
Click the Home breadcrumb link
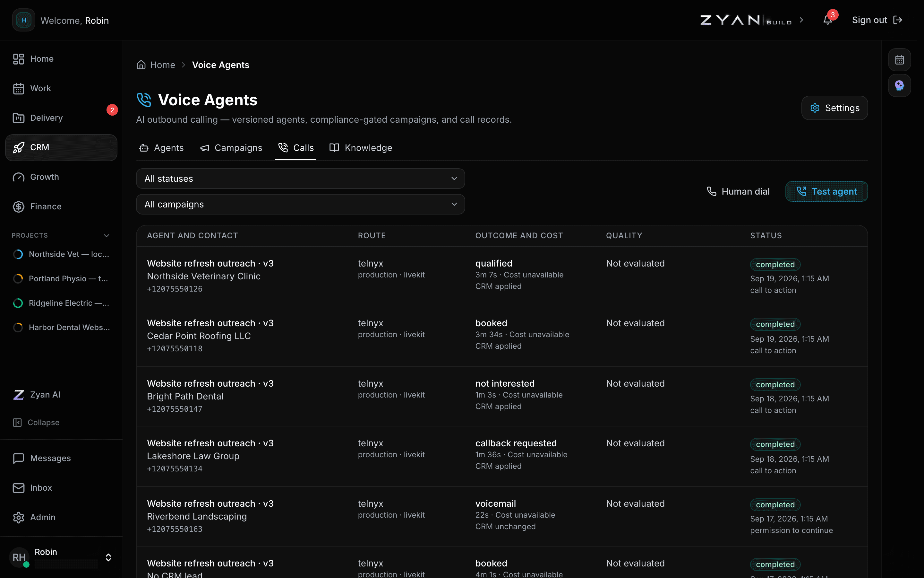(x=156, y=65)
